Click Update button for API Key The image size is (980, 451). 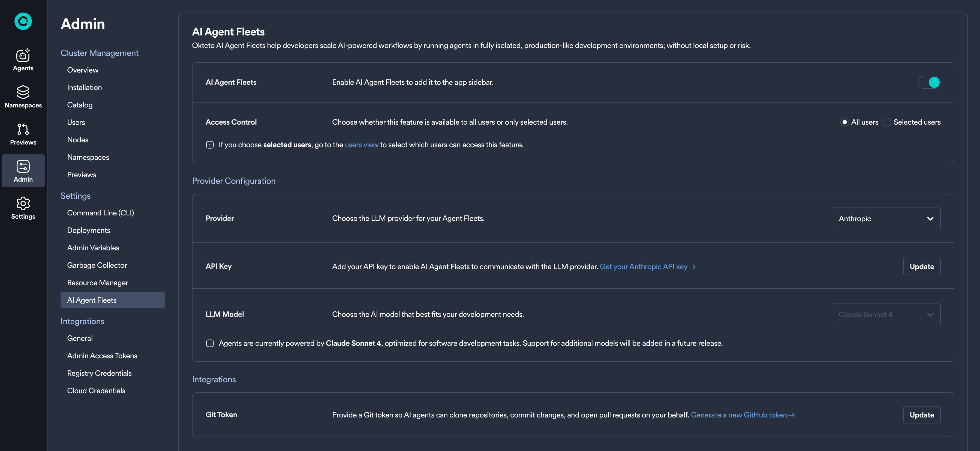921,267
